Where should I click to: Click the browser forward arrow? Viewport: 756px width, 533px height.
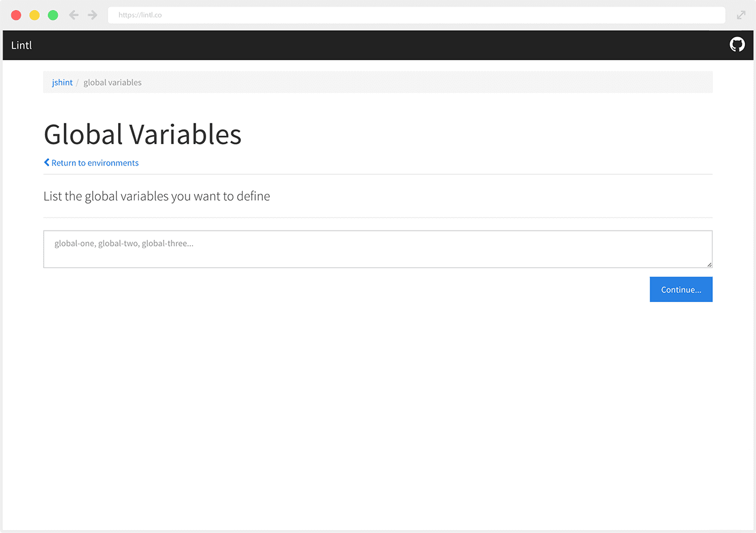[x=92, y=15]
